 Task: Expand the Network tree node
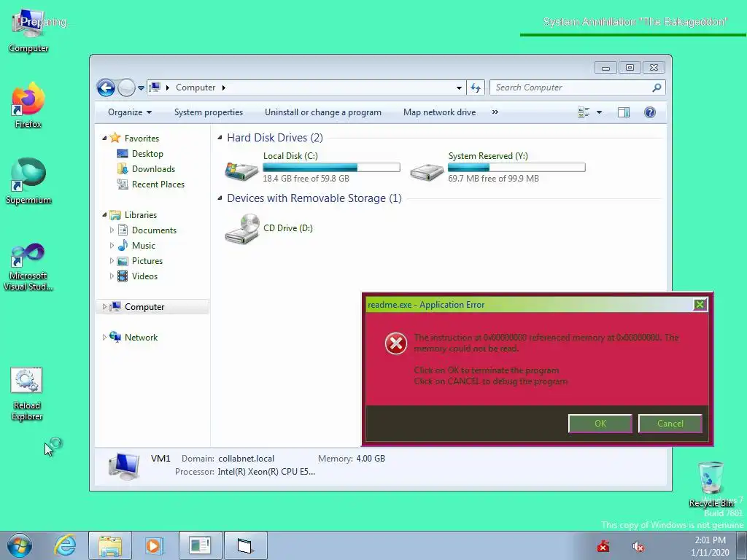pos(104,337)
